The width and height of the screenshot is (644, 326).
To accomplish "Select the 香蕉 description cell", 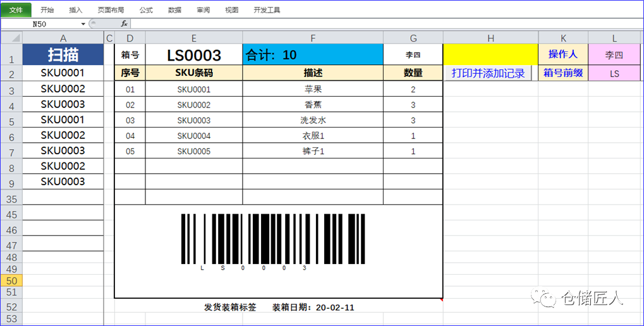I will [x=313, y=105].
